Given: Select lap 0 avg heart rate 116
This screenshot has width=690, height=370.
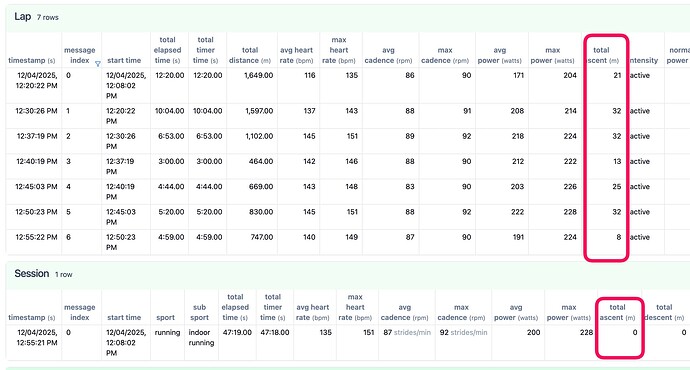Looking at the screenshot, I should 310,75.
